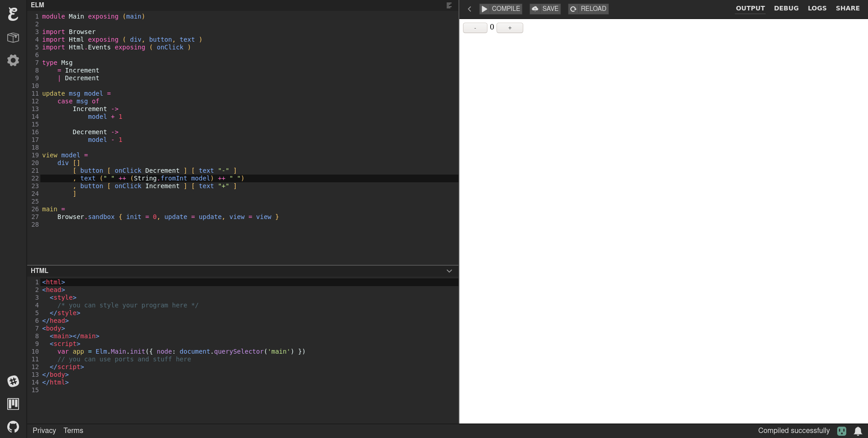Screen dimensions: 868x438
Task: Click the 'var app = Elm.Main.init' line
Action: pos(181,351)
